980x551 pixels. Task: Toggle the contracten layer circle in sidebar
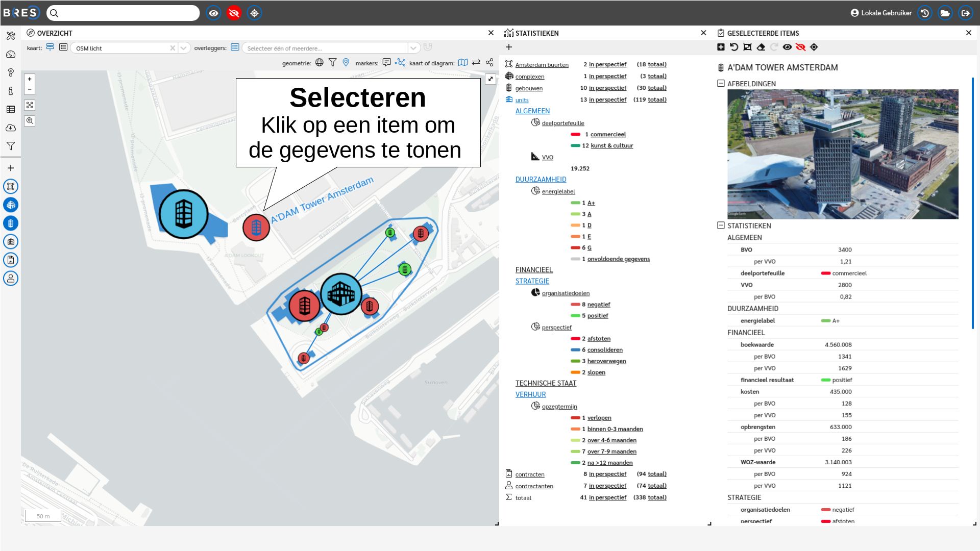[x=11, y=260]
